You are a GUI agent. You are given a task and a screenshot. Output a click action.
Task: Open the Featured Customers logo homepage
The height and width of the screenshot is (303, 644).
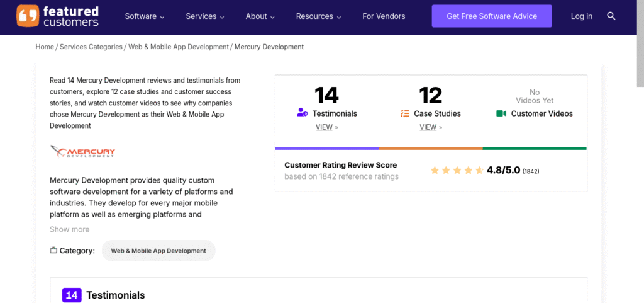(x=57, y=16)
